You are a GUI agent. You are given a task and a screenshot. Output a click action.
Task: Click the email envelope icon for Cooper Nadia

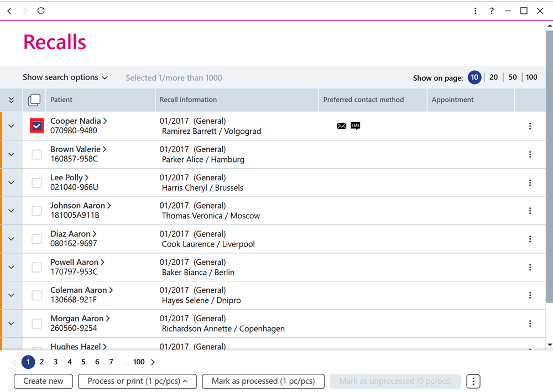(341, 126)
